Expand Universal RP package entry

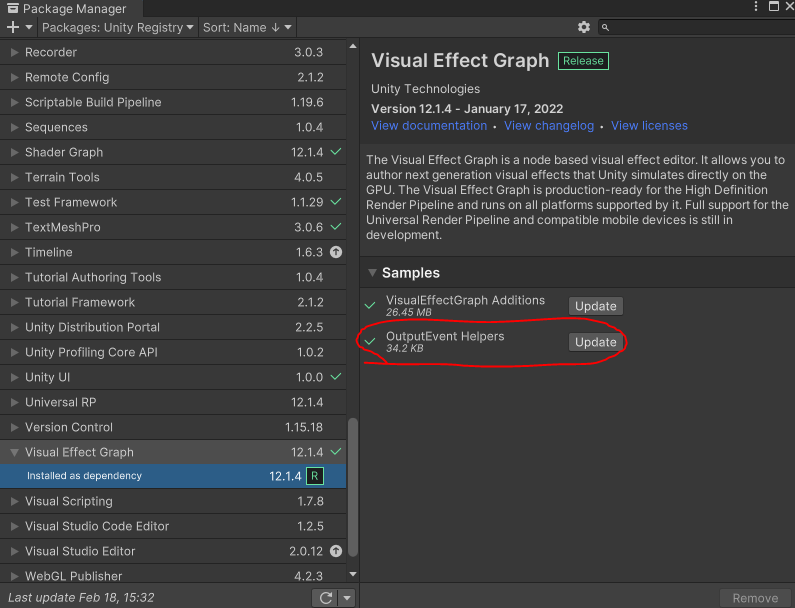[14, 402]
